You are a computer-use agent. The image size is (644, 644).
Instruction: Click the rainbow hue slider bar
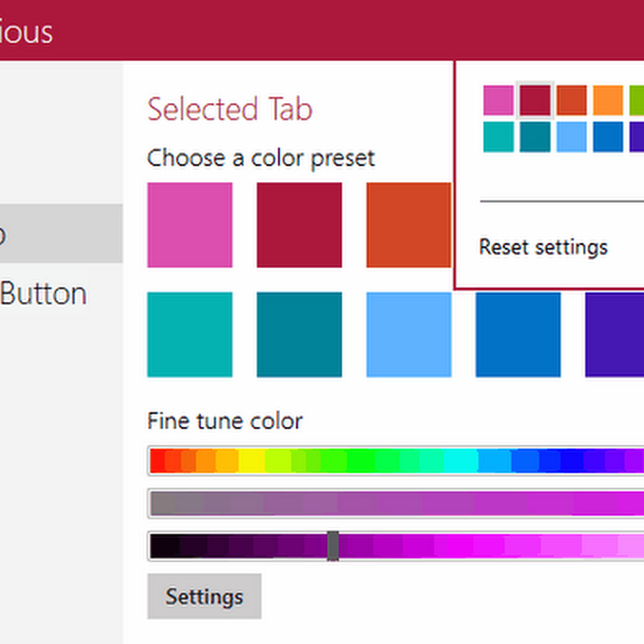click(396, 460)
